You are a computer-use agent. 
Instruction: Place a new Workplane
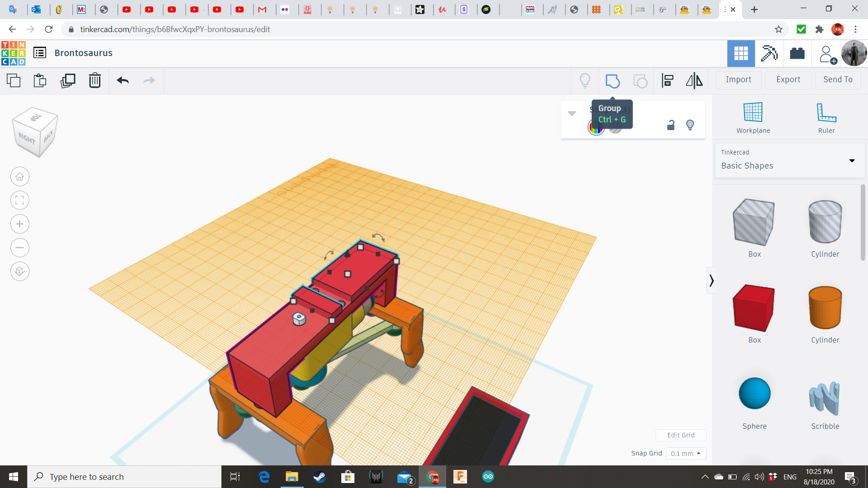pyautogui.click(x=753, y=117)
